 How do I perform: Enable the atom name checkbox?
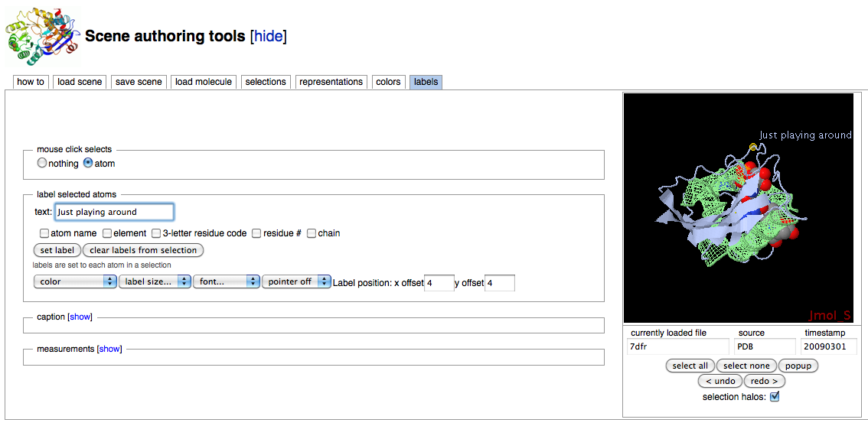coord(44,233)
